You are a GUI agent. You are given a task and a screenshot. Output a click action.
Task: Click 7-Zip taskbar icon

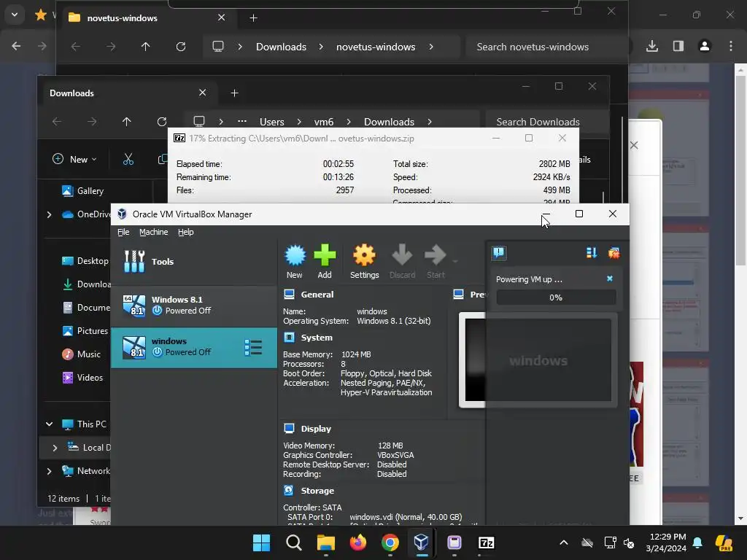[486, 542]
